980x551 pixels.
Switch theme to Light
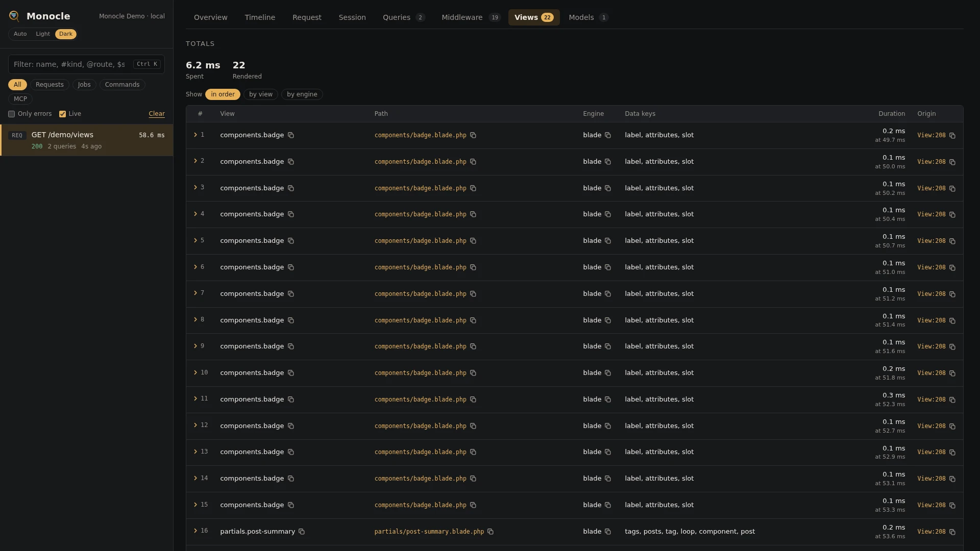pos(43,34)
